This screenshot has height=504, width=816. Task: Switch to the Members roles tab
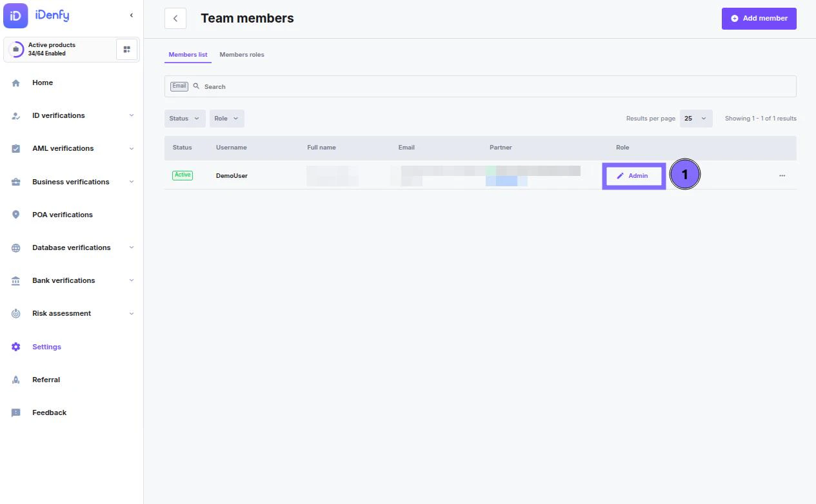[x=242, y=55]
